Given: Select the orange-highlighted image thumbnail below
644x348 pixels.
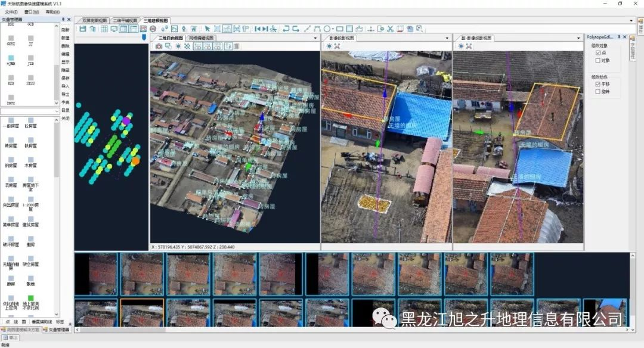Looking at the screenshot, I should coord(142,312).
